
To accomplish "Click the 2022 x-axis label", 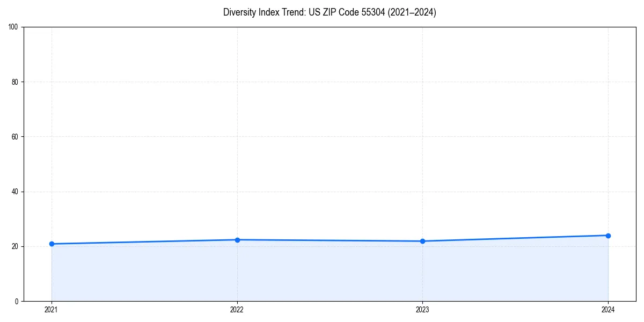I will (237, 310).
